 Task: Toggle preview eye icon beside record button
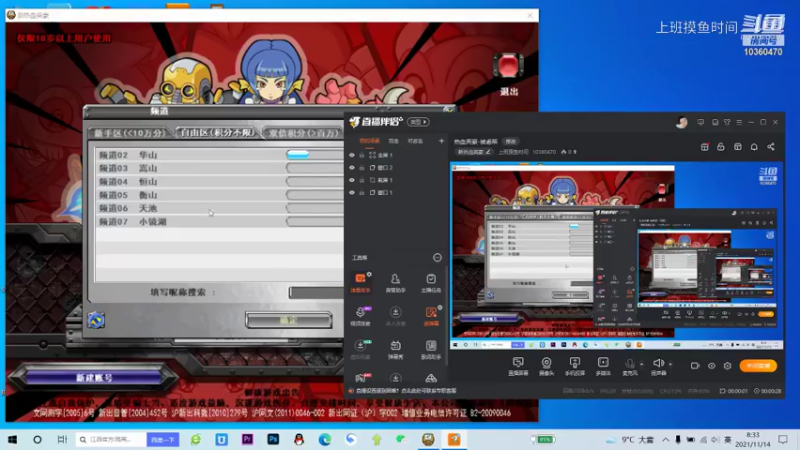pyautogui.click(x=712, y=366)
